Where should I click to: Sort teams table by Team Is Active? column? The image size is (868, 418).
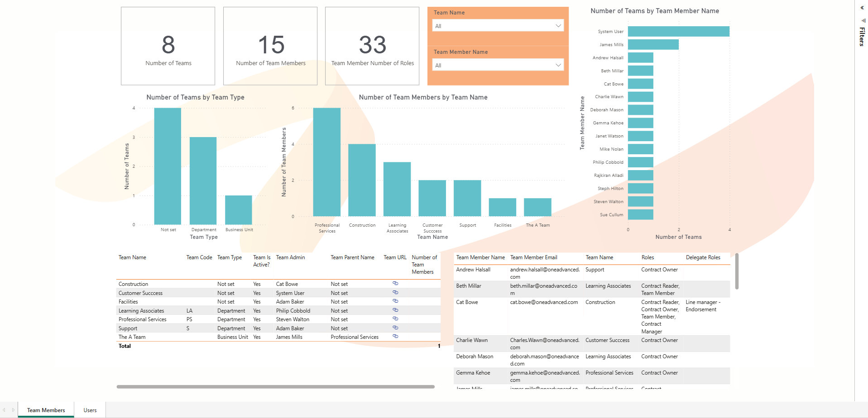[x=262, y=261]
